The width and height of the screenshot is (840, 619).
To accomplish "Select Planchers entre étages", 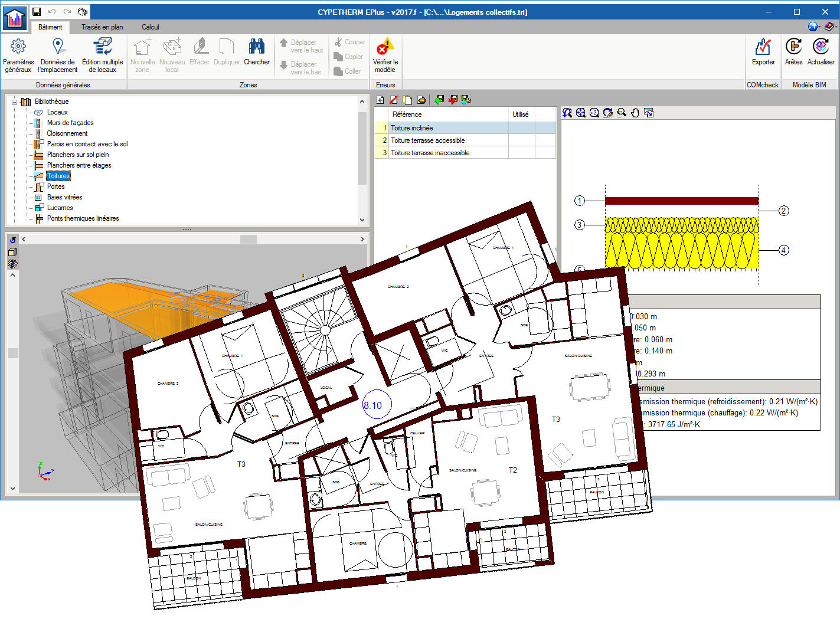I will (79, 165).
